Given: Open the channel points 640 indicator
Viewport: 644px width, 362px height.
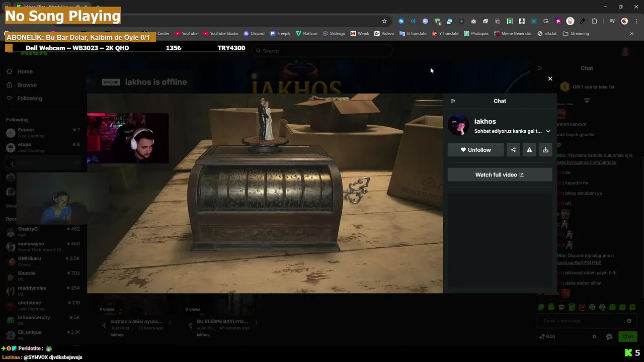Looking at the screenshot, I should [x=547, y=337].
